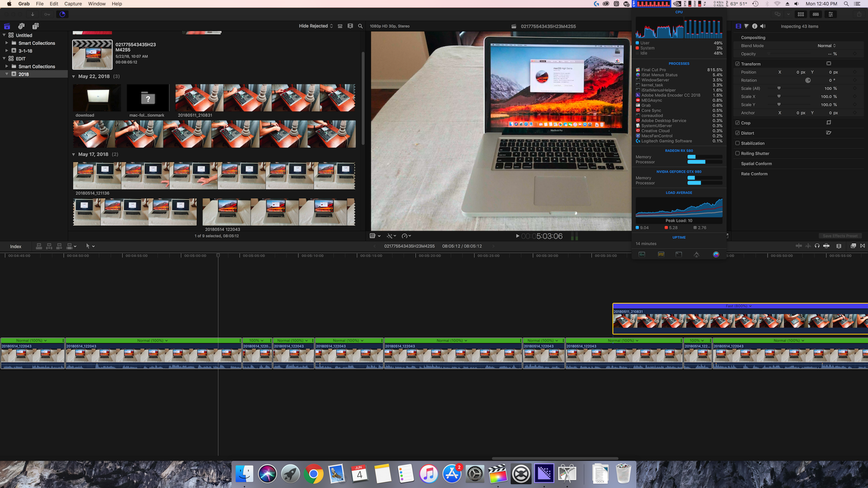Open the Edit menu
The width and height of the screenshot is (868, 488).
pos(54,4)
